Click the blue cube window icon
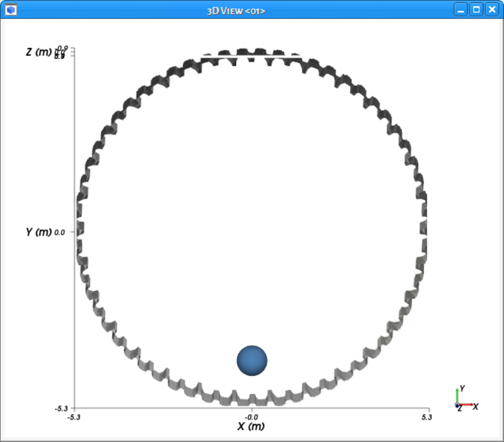 click(11, 10)
